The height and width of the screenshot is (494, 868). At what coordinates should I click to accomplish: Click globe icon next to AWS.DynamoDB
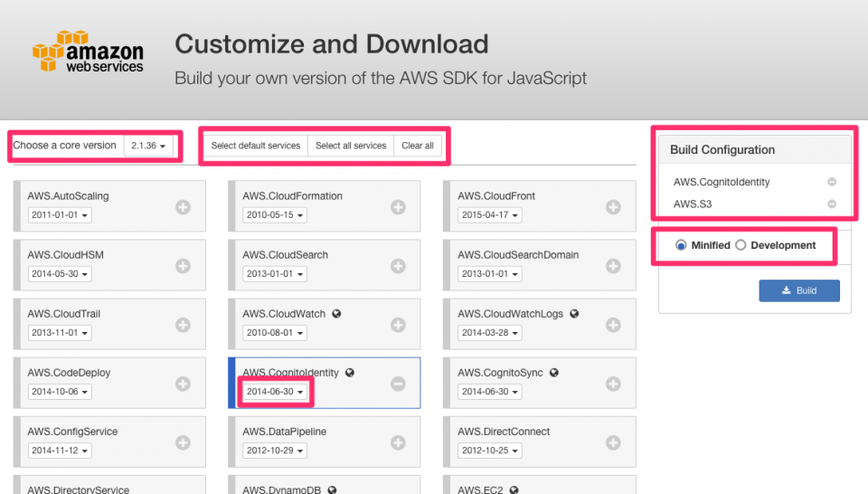332,489
